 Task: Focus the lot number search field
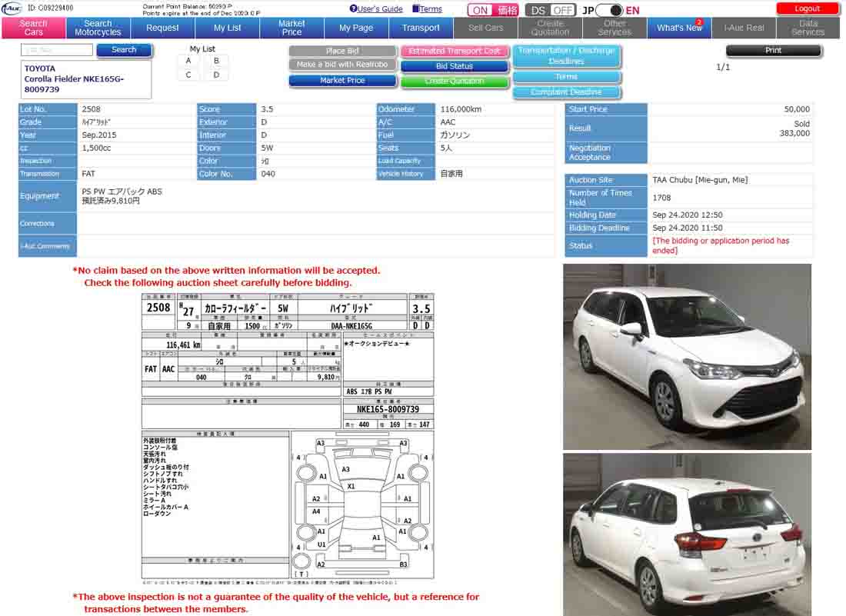57,50
